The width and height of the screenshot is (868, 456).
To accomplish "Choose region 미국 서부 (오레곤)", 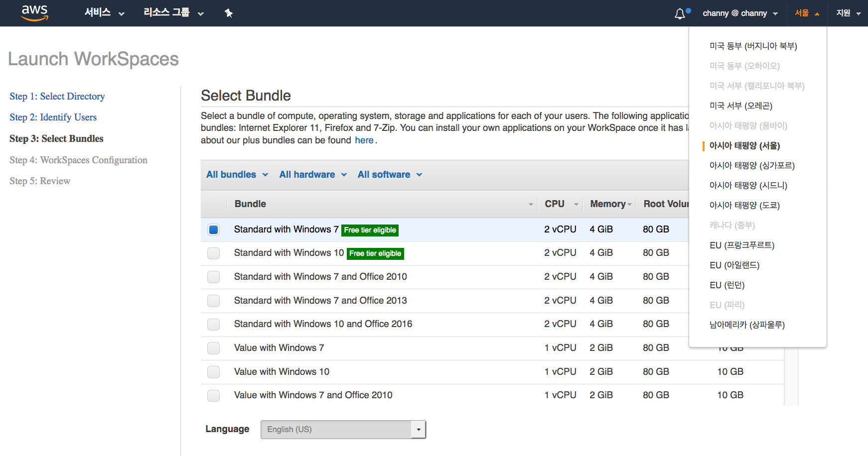I will [741, 106].
